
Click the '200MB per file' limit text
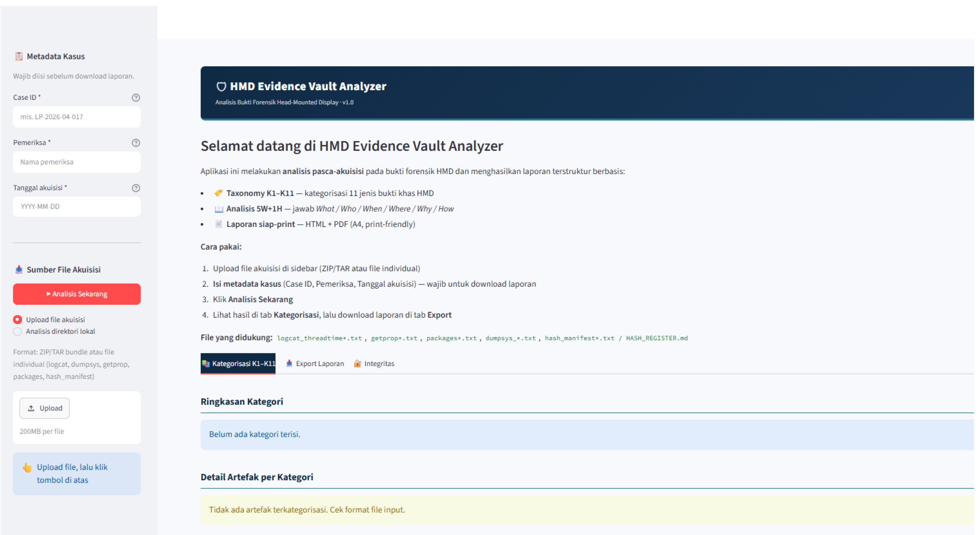pyautogui.click(x=42, y=431)
